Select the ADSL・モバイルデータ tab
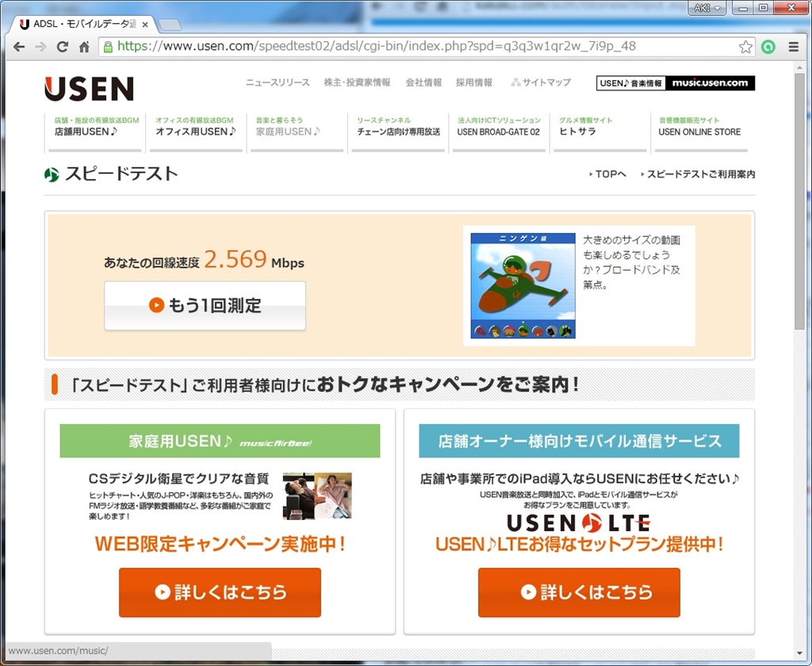The height and width of the screenshot is (666, 812). (82, 24)
